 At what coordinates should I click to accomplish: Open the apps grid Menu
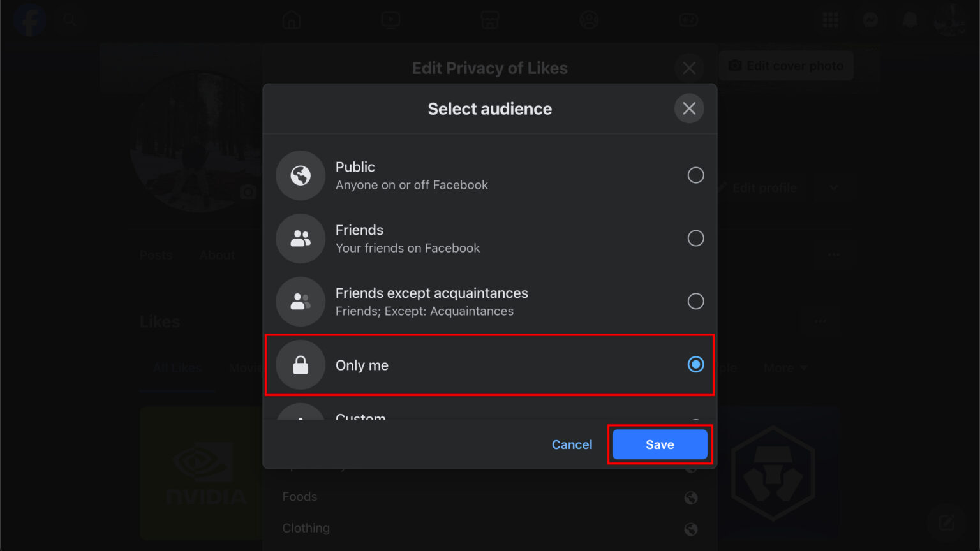pos(830,20)
